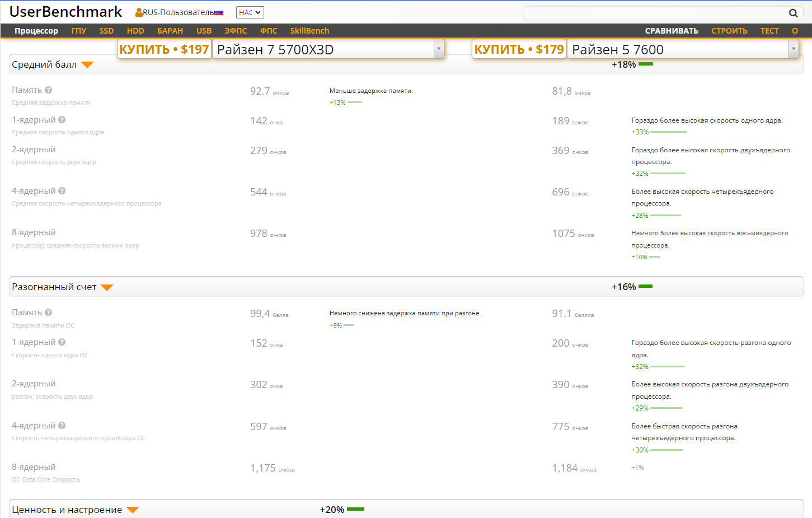Viewport: 812px width, 518px height.
Task: Open help icon for 4-ядерный under Разогнанный счет
Action: tap(62, 426)
